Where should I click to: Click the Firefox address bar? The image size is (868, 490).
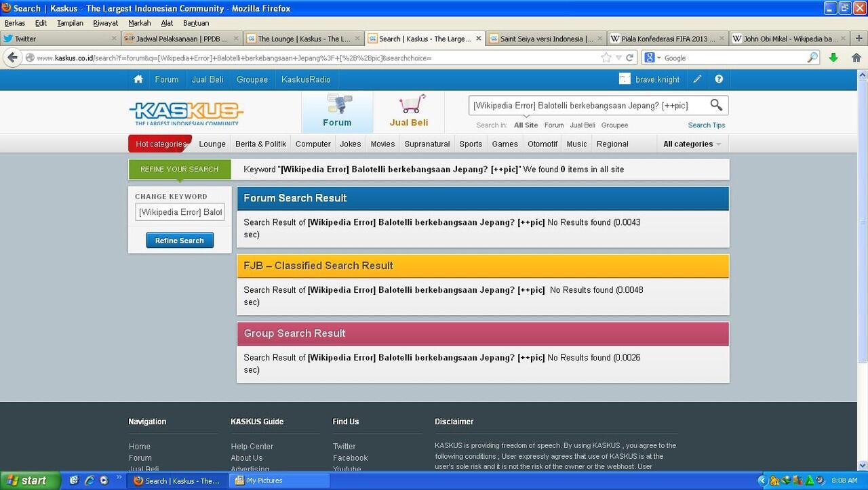point(312,58)
